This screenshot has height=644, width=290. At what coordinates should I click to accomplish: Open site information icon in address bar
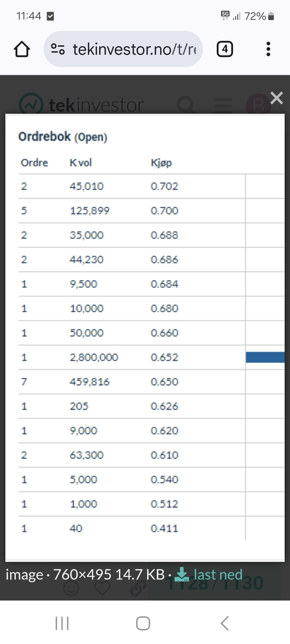58,49
